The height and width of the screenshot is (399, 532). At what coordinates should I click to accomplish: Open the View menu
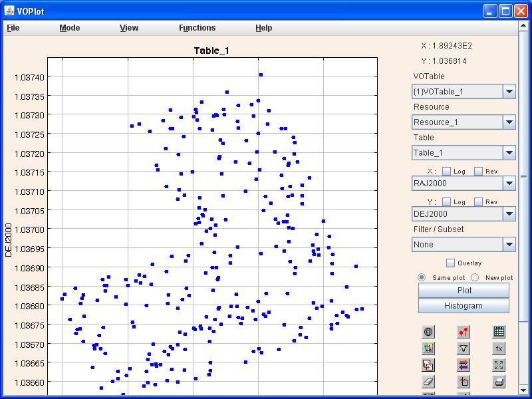[x=129, y=28]
